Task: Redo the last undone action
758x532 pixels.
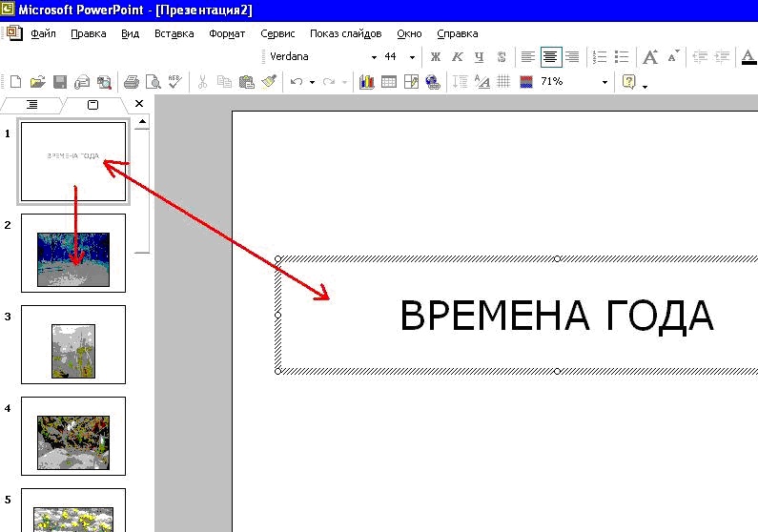Action: point(329,82)
